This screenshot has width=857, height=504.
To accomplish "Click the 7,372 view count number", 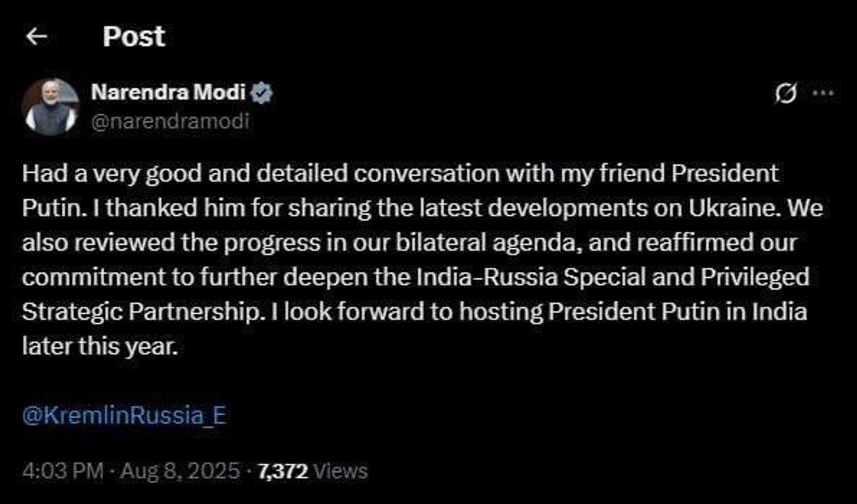I will point(283,471).
